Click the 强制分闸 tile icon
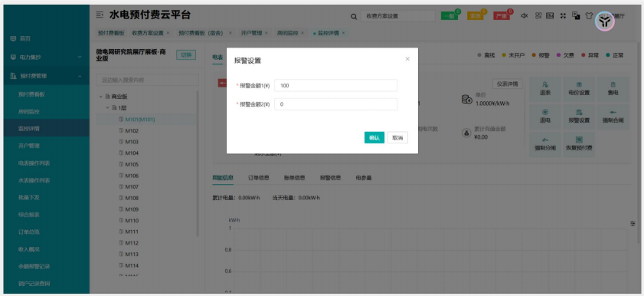This screenshot has width=644, height=296. [545, 140]
